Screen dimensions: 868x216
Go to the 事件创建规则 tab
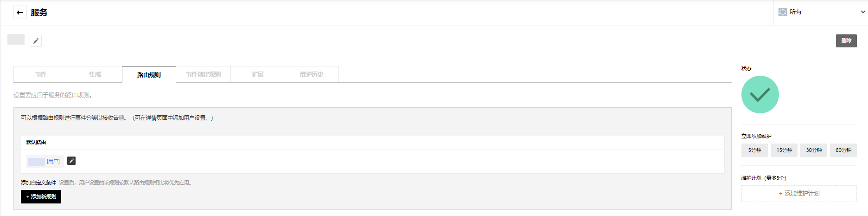pyautogui.click(x=203, y=74)
